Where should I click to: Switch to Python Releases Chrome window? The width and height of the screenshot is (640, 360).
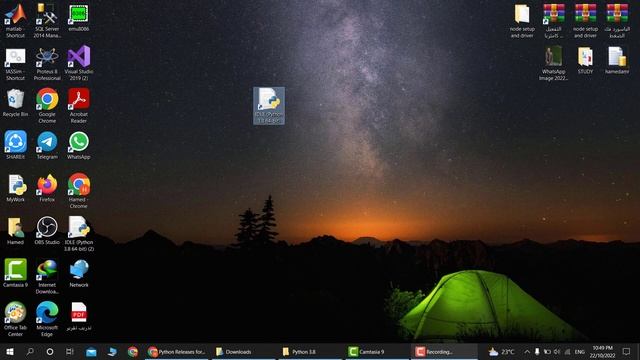click(177, 351)
